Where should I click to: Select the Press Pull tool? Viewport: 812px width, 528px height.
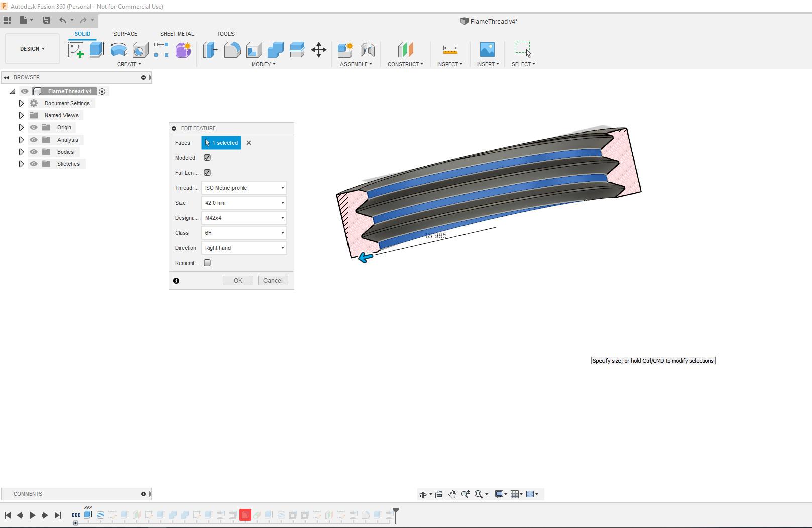[x=210, y=50]
